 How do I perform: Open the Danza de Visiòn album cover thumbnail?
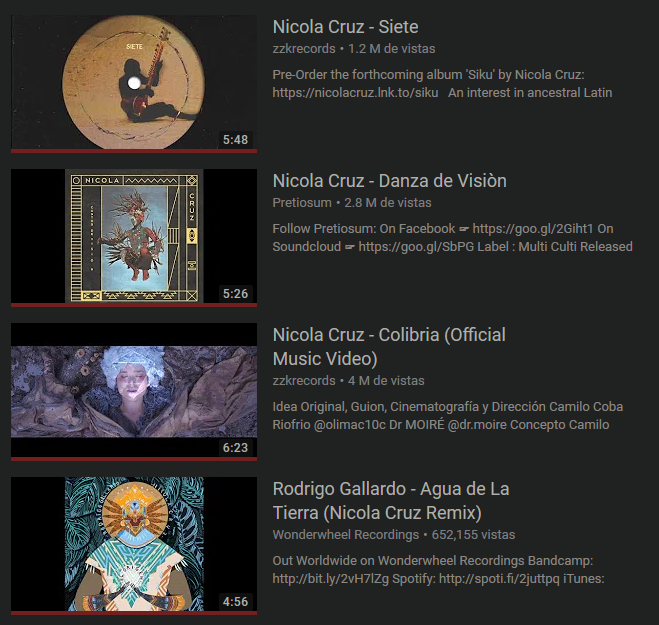tap(134, 236)
